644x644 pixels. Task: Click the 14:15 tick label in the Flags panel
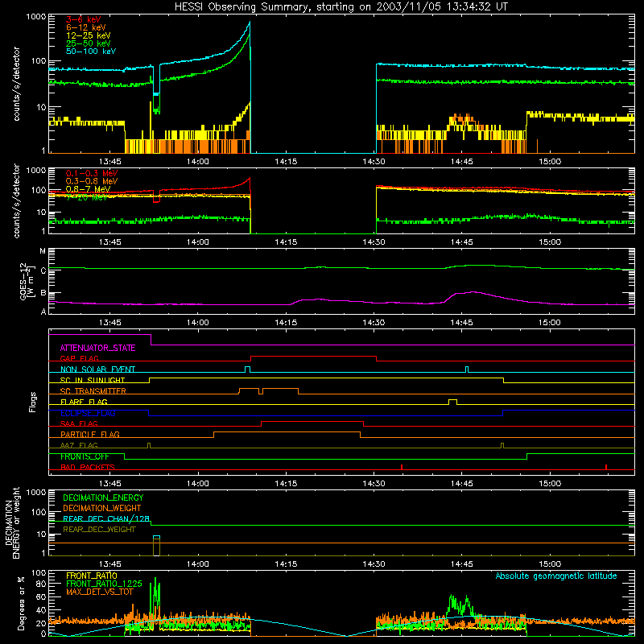click(286, 484)
